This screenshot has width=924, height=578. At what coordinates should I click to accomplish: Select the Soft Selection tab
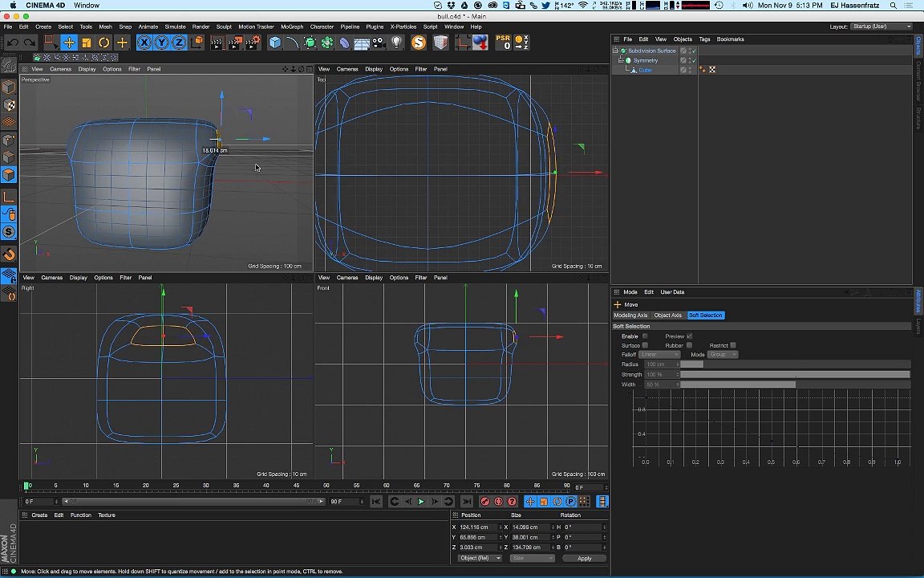pos(705,315)
